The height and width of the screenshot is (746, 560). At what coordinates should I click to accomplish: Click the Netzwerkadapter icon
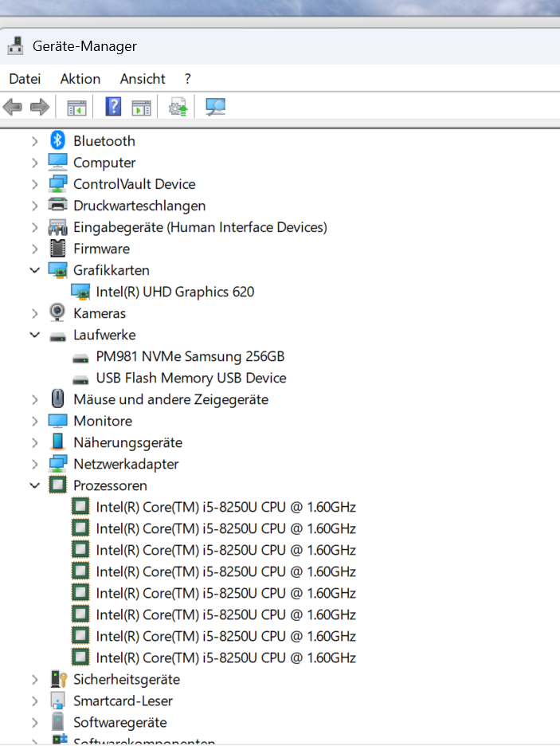click(57, 463)
